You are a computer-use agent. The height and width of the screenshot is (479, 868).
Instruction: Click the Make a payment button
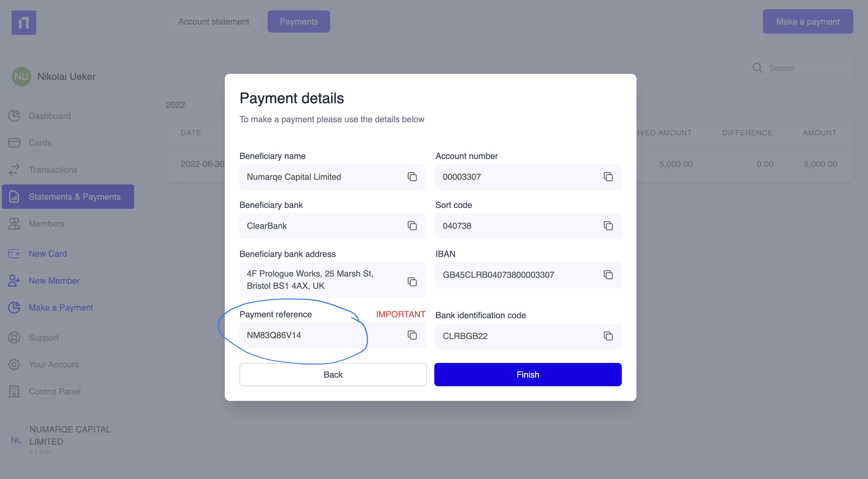pyautogui.click(x=807, y=21)
